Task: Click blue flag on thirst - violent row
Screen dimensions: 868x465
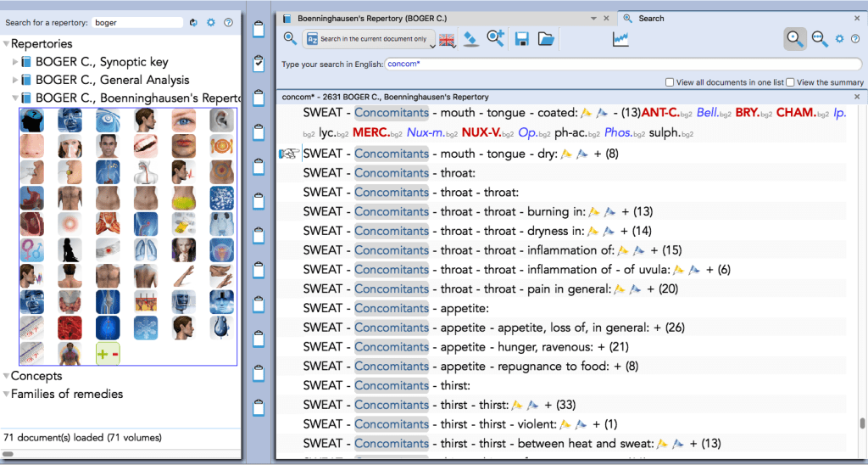Action: coord(581,424)
